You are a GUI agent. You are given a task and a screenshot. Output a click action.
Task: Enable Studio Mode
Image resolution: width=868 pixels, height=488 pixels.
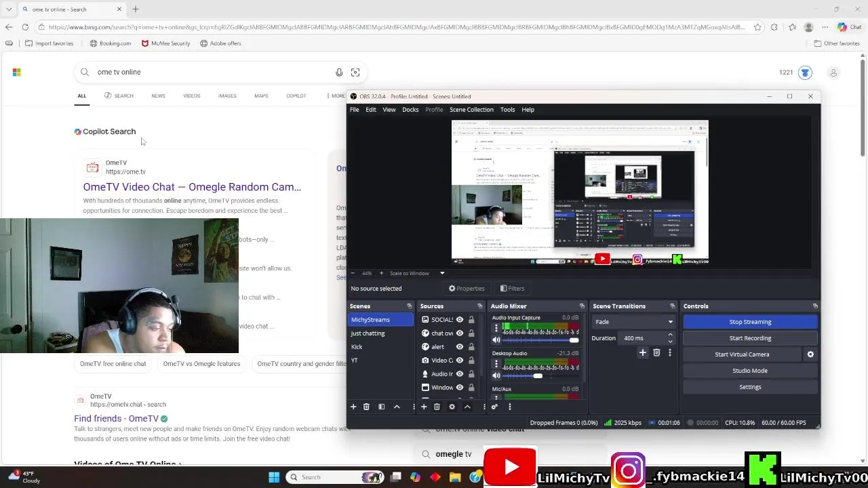point(750,371)
